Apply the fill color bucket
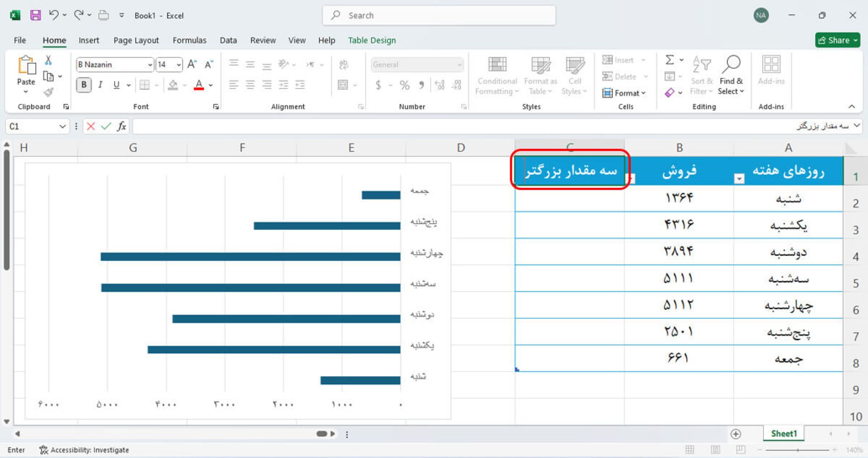868x458 pixels. (173, 85)
